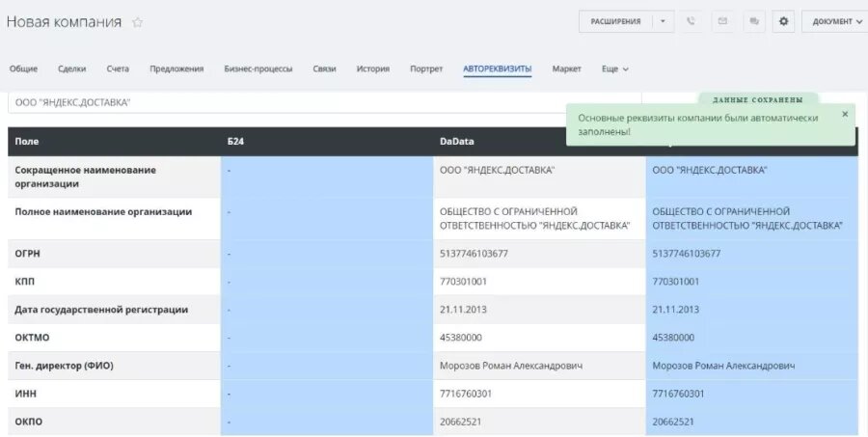868x437 pixels.
Task: Switch to the Счета tab
Action: point(118,69)
